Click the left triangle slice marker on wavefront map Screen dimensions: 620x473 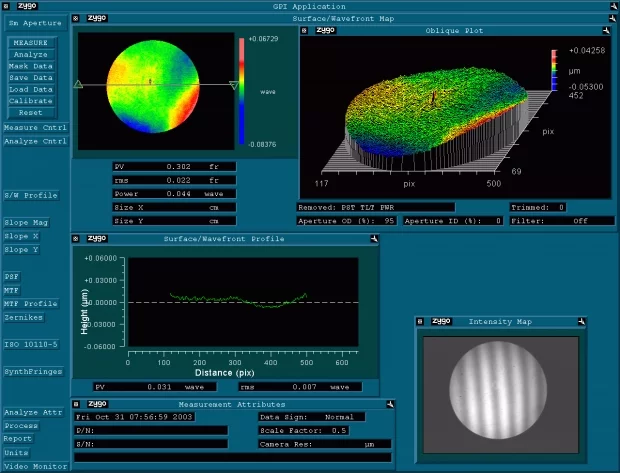click(x=79, y=85)
